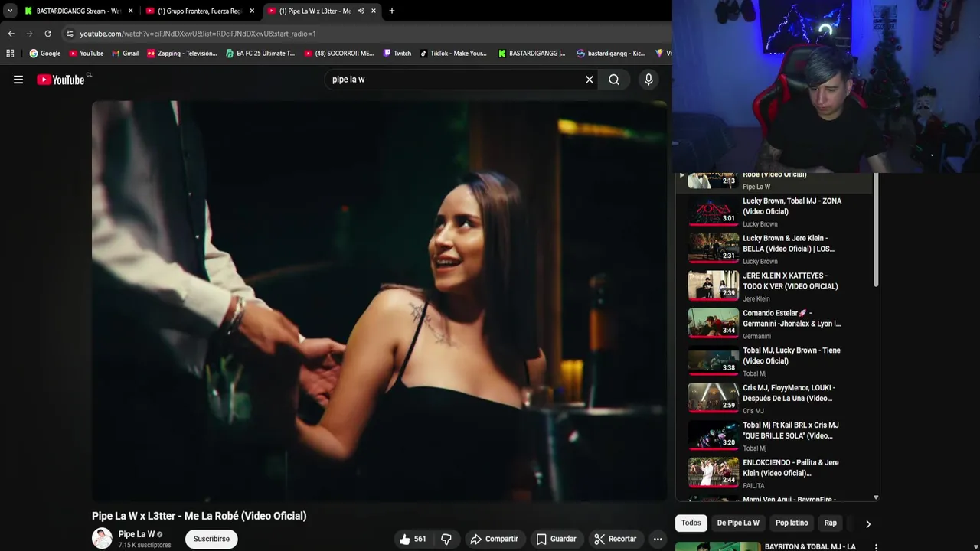Go to the YouTube home logo
Viewport: 980px width, 551px height.
pyautogui.click(x=60, y=80)
